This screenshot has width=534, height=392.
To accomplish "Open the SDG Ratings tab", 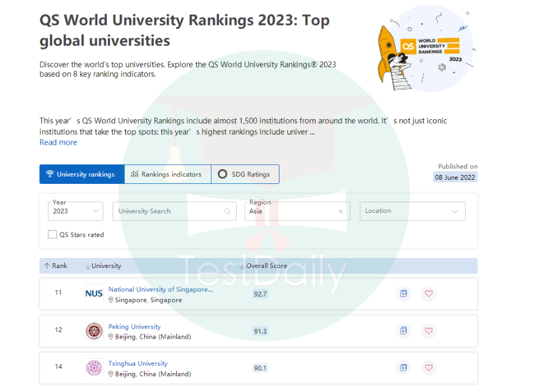I will tap(244, 174).
